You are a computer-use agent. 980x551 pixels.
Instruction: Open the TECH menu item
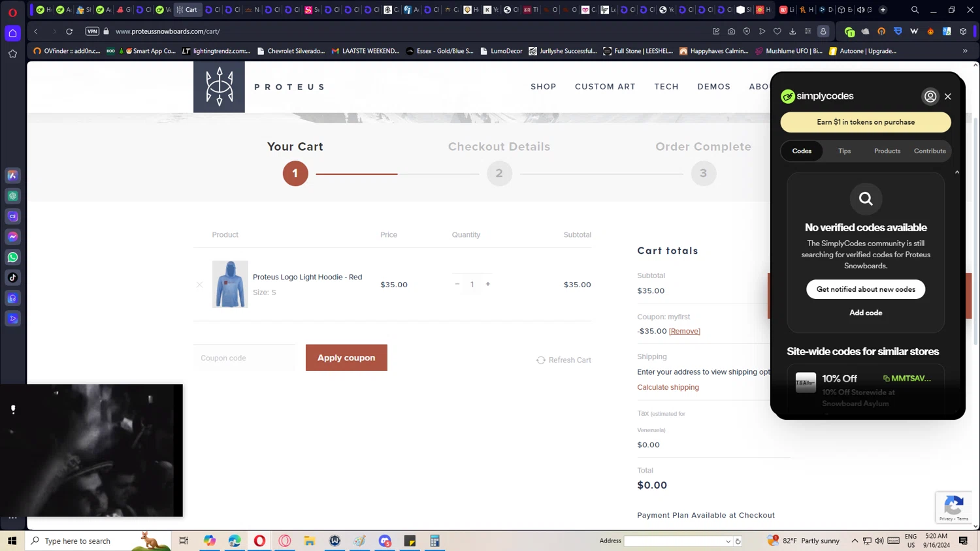666,87
